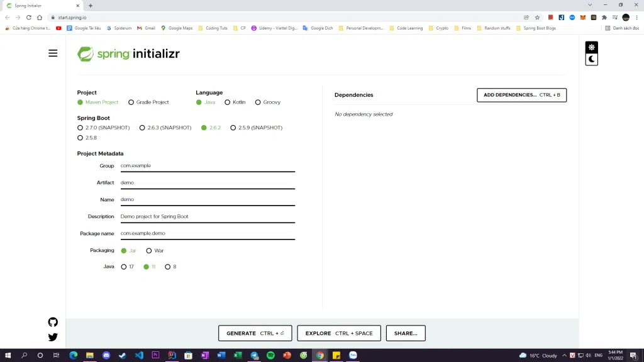This screenshot has height=362, width=644.
Task: Open Crypto bookmark folder
Action: coord(438,28)
